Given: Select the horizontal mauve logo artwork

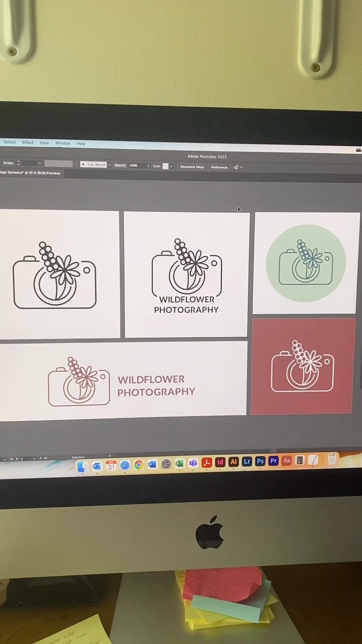Looking at the screenshot, I should pyautogui.click(x=79, y=381).
